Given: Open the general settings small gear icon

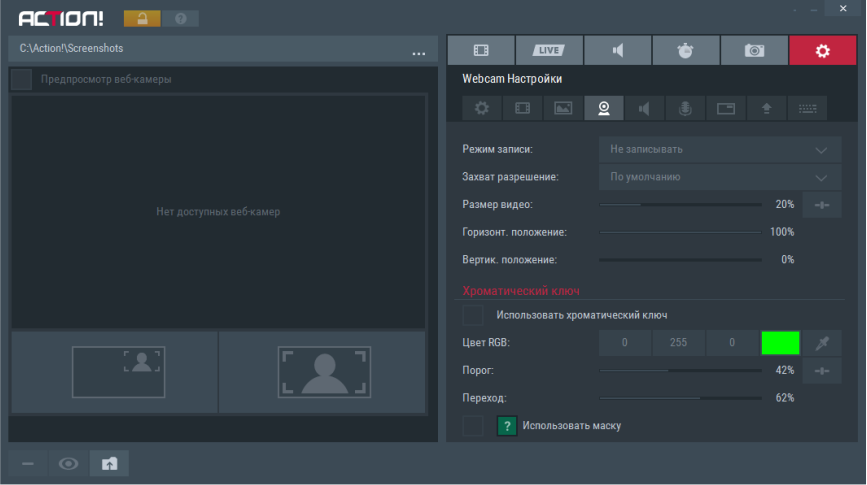Looking at the screenshot, I should click(x=481, y=108).
